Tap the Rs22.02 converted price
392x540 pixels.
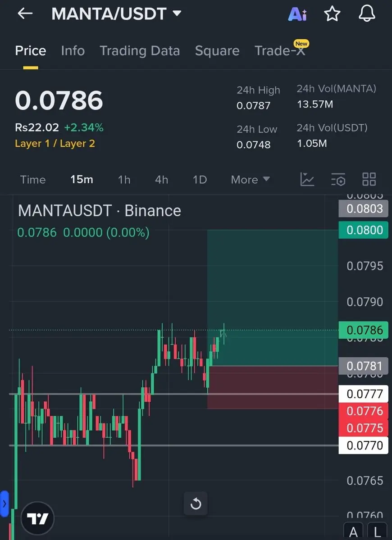point(37,127)
